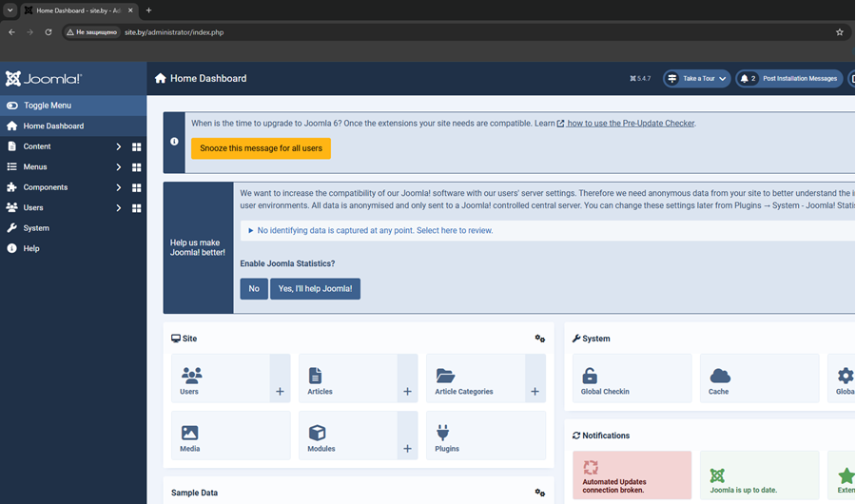Open Site panel settings gears icon
The width and height of the screenshot is (856, 504).
pyautogui.click(x=540, y=339)
